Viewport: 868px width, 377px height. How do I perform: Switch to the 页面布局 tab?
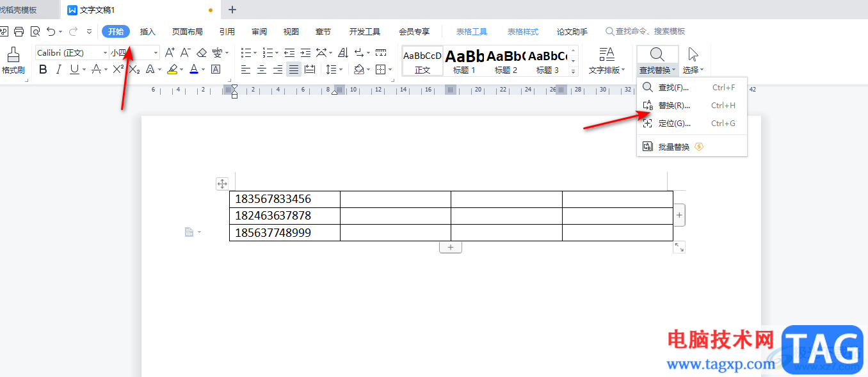click(x=188, y=31)
